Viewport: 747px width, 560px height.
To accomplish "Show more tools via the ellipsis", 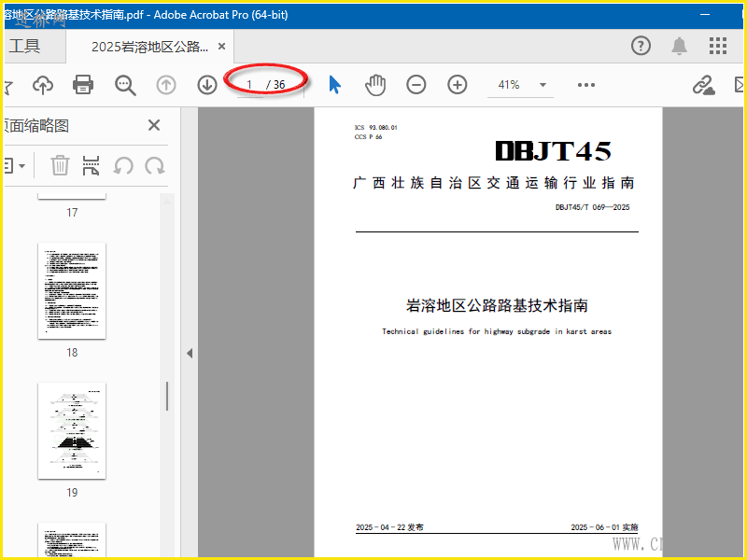I will [586, 85].
